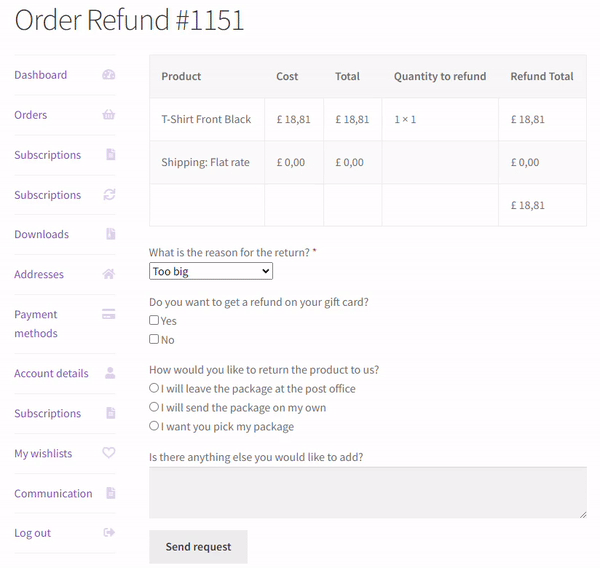Click the Account details user icon
The width and height of the screenshot is (600, 568).
(110, 373)
